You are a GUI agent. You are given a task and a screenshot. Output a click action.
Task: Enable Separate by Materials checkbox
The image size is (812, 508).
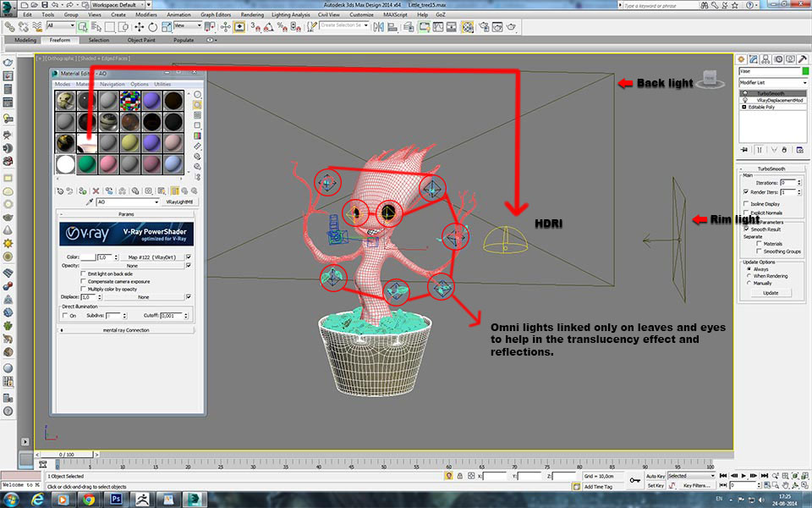[759, 243]
